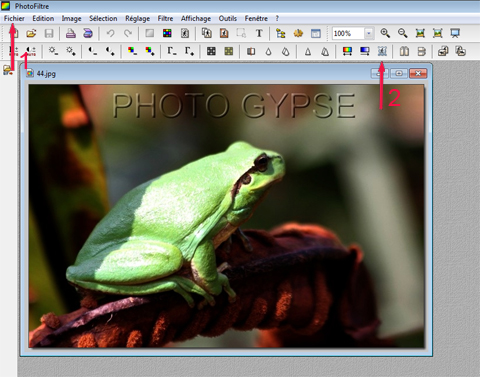Close the 44.jpg document window

pos(418,73)
